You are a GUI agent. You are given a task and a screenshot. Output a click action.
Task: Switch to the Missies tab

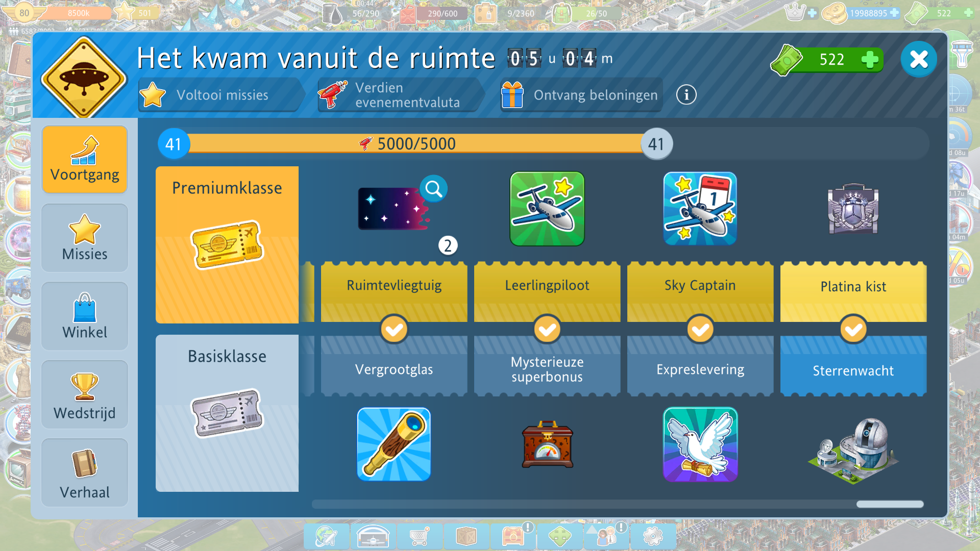tap(85, 238)
